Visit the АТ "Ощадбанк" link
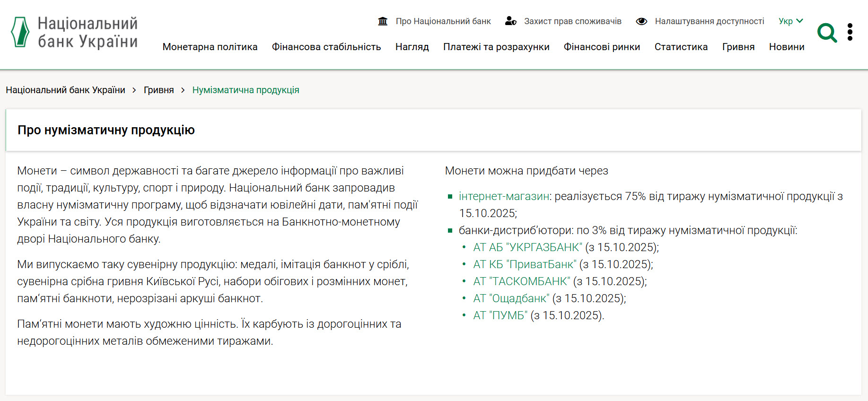This screenshot has height=401, width=868. [511, 298]
